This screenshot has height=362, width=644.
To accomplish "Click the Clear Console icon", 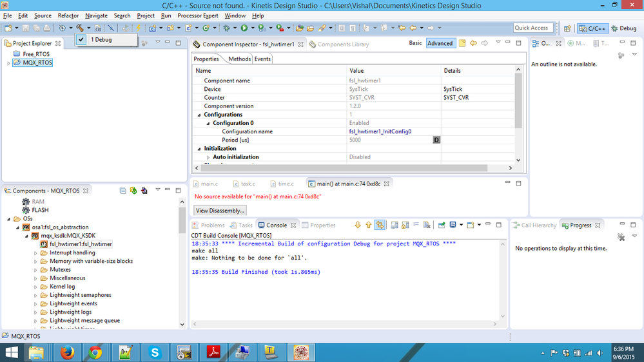I will click(x=427, y=225).
